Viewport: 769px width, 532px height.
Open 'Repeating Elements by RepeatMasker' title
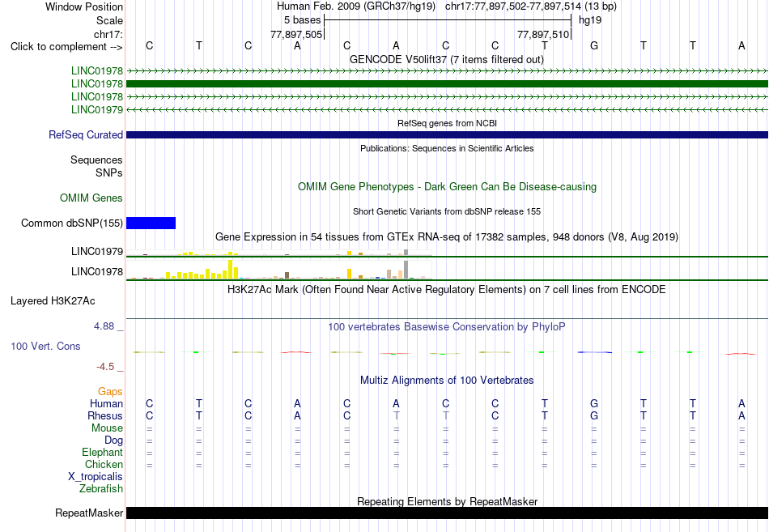coord(447,501)
